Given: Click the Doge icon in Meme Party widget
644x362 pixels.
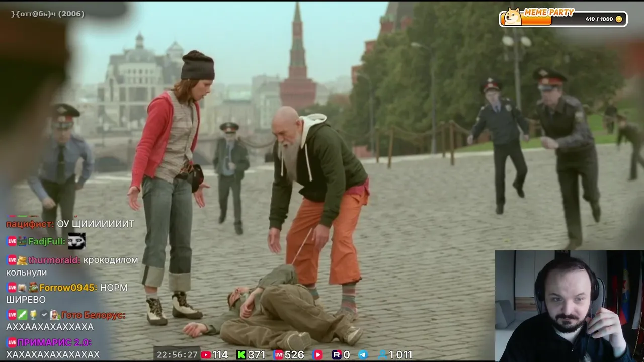Looking at the screenshot, I should (x=513, y=16).
